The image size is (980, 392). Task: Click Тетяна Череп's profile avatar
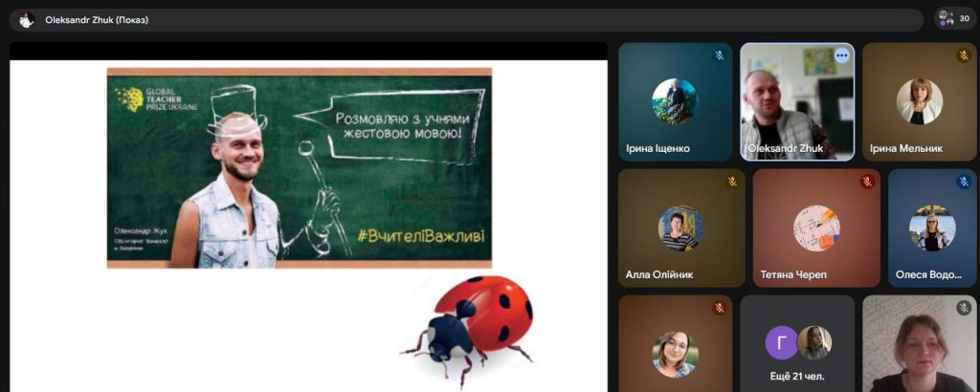816,228
